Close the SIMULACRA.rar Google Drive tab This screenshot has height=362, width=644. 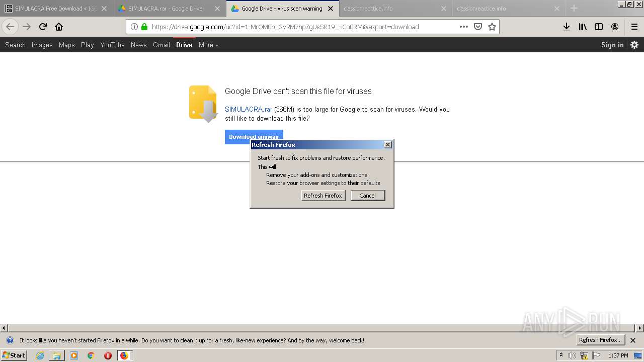(x=217, y=9)
